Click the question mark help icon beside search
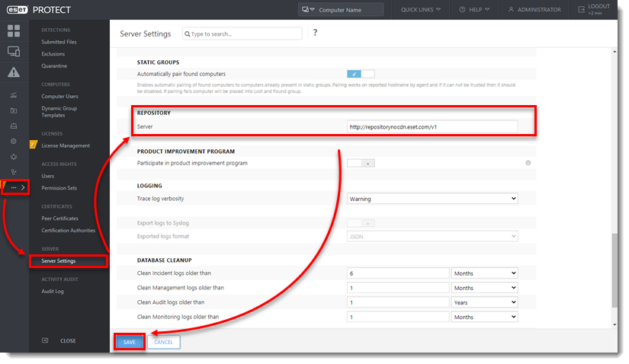 [315, 34]
